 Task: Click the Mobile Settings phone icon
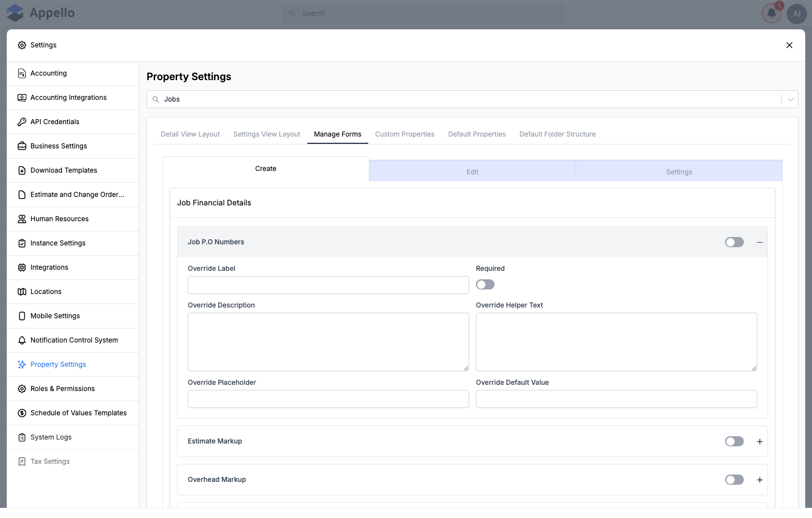(22, 316)
